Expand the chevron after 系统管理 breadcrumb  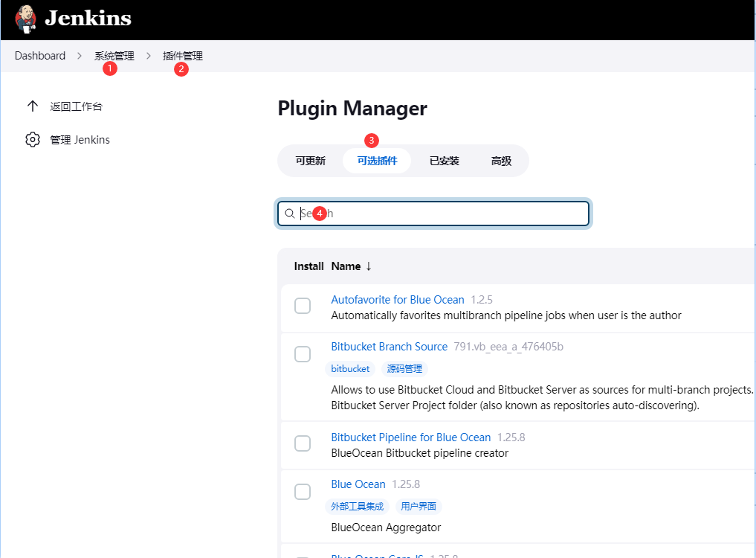tap(149, 56)
